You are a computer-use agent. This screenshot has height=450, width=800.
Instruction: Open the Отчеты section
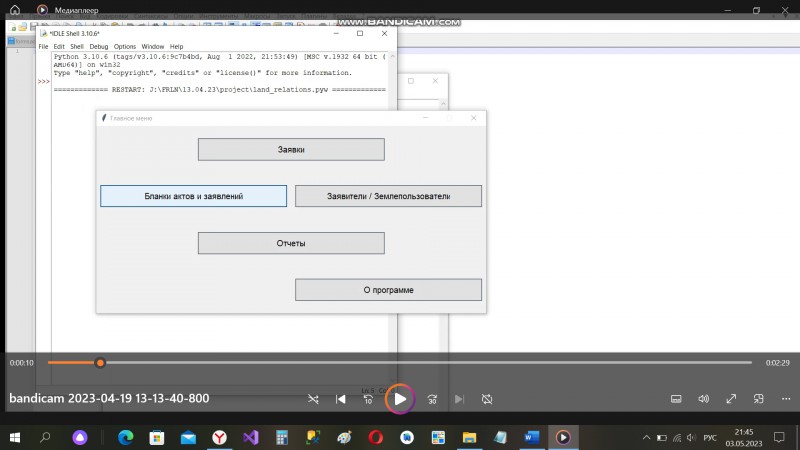291,243
